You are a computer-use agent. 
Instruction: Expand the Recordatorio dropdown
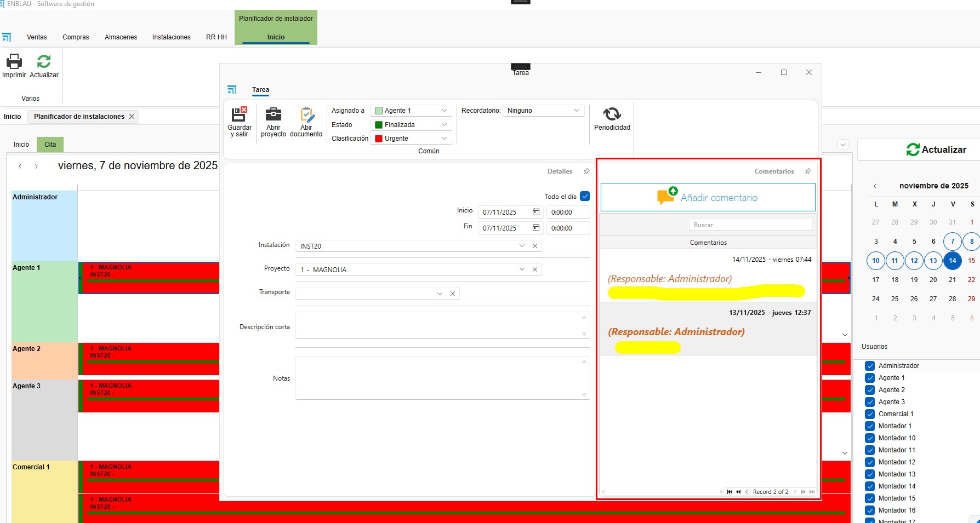tap(577, 111)
